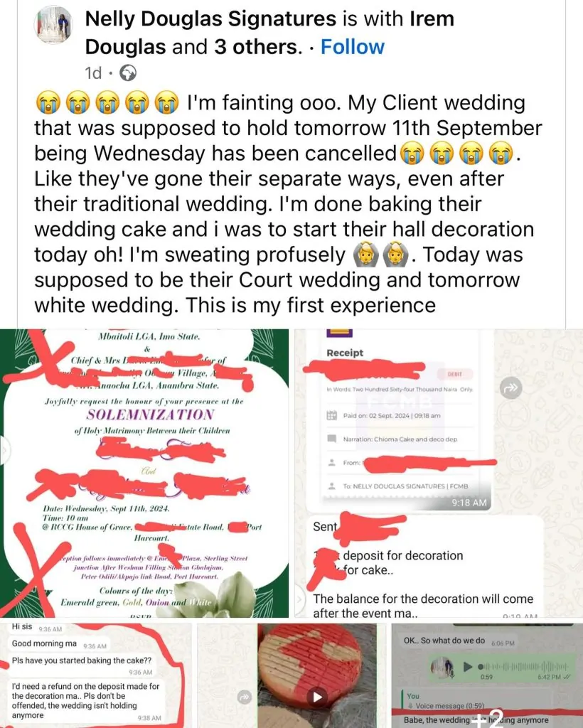Image resolution: width=583 pixels, height=728 pixels.
Task: Click the Irem Douglas tagged name
Action: [x=269, y=33]
